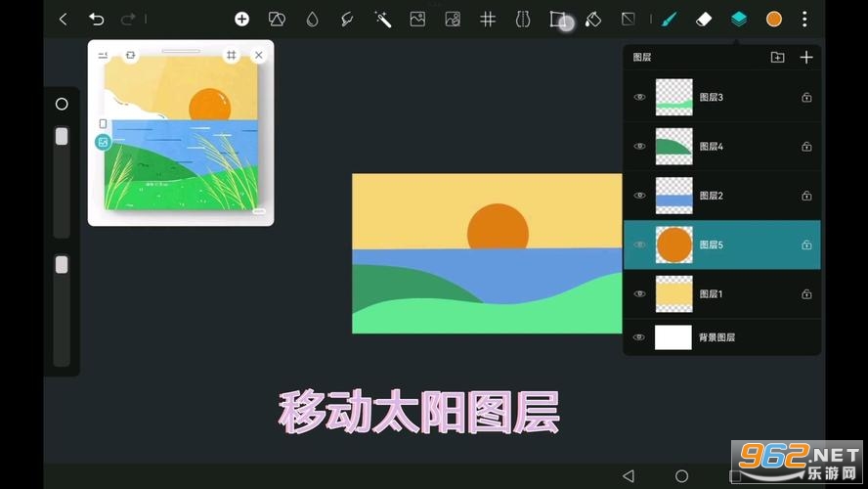Click the teal image button on left sidebar
Screen dimensions: 868x489
point(103,143)
